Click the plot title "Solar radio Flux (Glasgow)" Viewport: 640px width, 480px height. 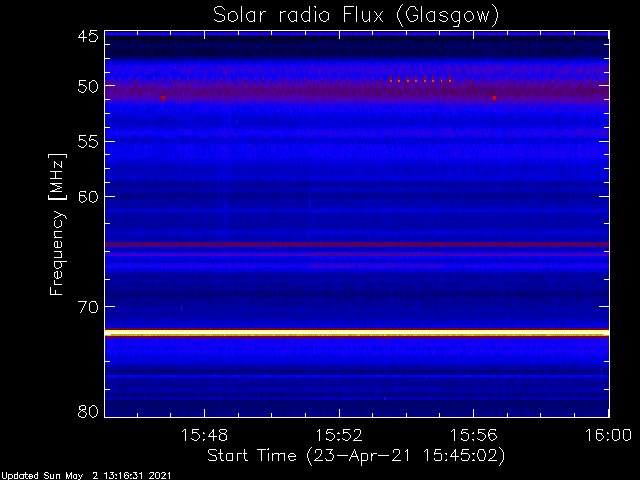click(x=356, y=16)
